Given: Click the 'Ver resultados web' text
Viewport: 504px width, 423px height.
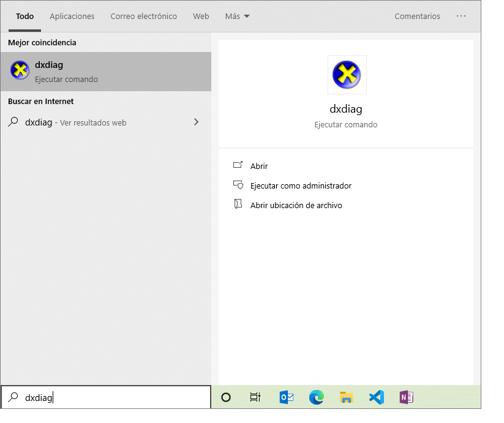Looking at the screenshot, I should [93, 122].
